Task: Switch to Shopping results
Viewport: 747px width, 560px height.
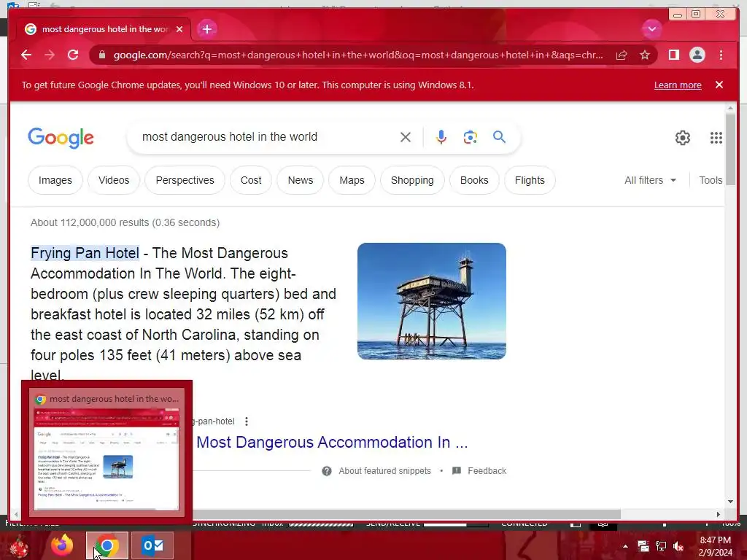Action: [413, 180]
